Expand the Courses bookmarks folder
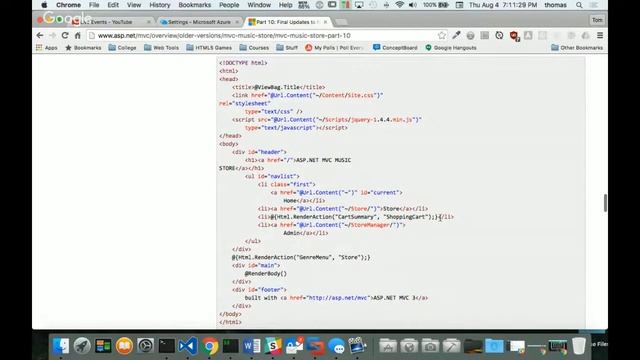This screenshot has width=640, height=360. (x=254, y=48)
